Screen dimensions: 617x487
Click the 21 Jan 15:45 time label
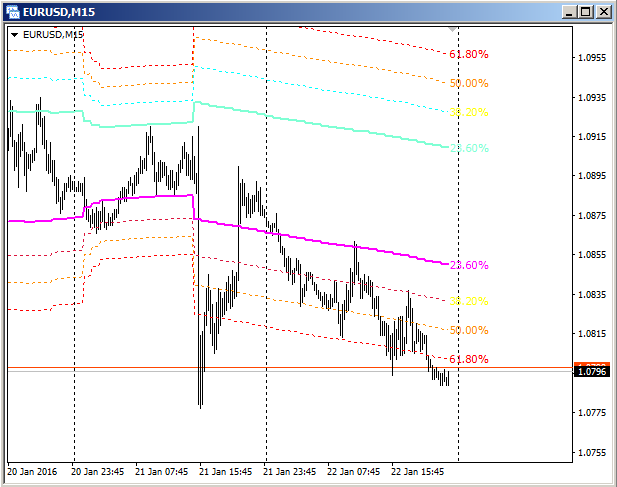pyautogui.click(x=225, y=472)
